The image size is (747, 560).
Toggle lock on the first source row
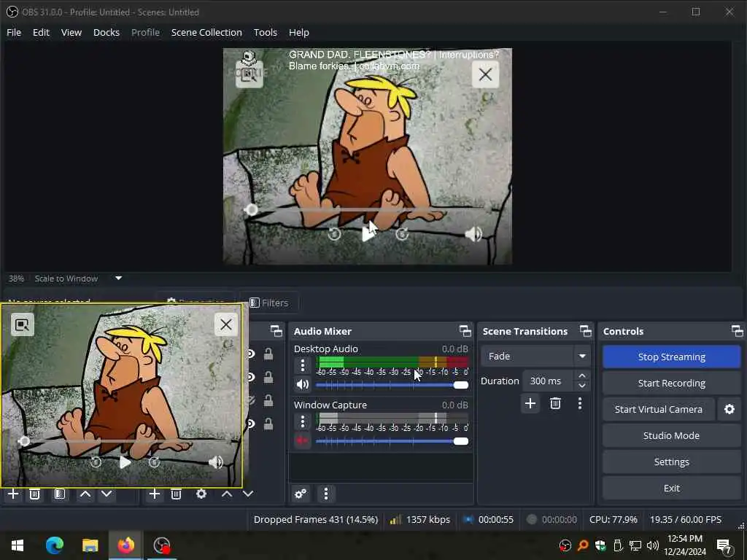coord(268,354)
